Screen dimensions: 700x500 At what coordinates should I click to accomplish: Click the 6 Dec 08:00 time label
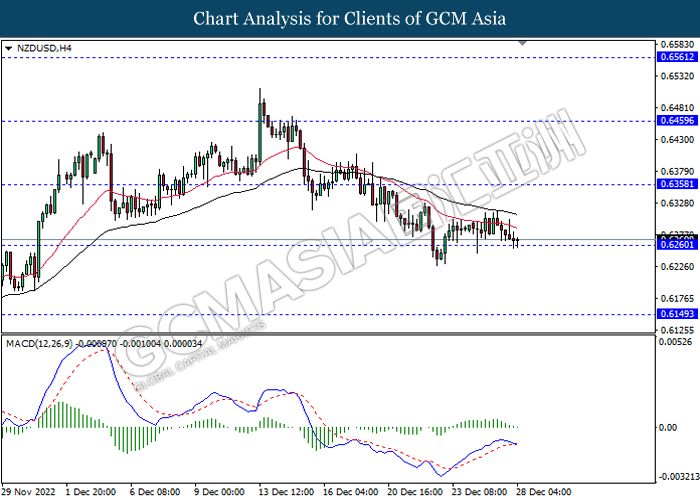155,492
